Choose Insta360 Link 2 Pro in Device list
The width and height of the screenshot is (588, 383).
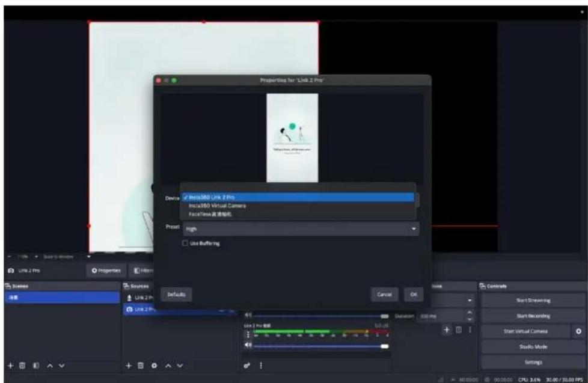(298, 197)
